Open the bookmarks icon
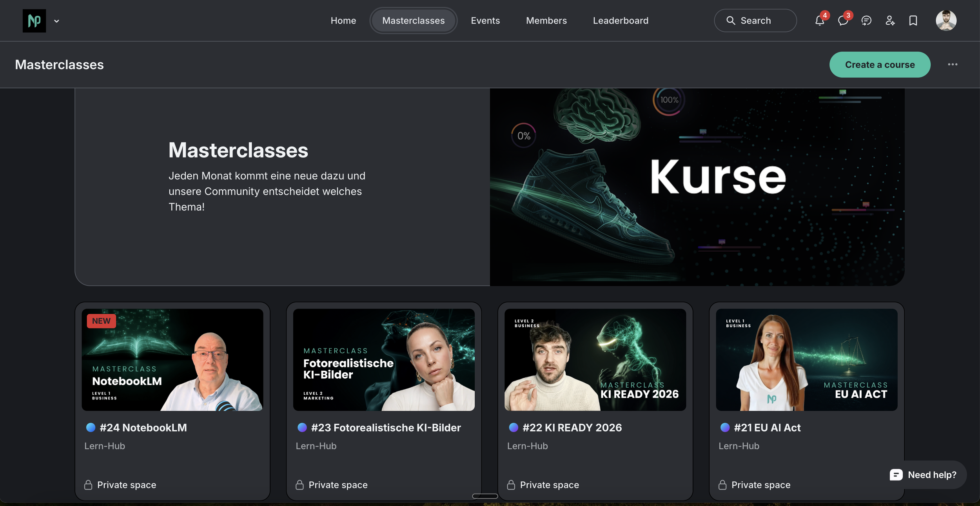This screenshot has height=506, width=980. (913, 21)
